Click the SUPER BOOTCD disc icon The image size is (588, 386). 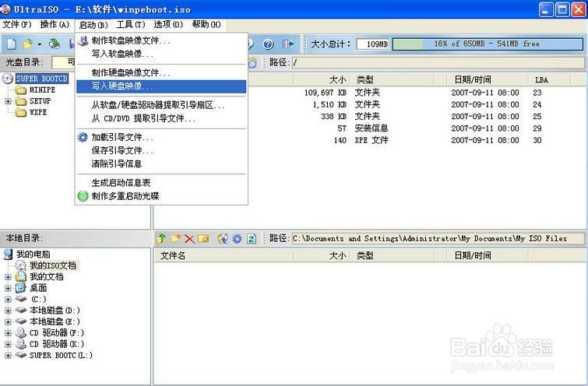8,79
